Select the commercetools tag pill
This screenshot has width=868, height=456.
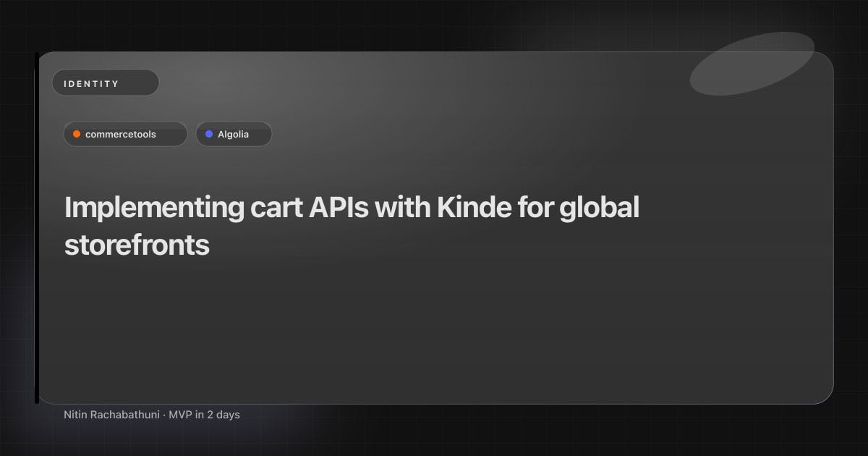pyautogui.click(x=125, y=134)
